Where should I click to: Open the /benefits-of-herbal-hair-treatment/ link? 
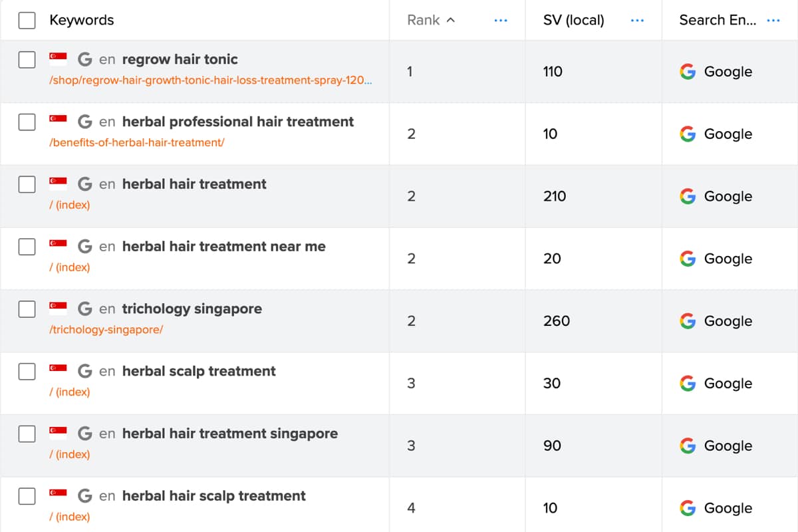point(137,142)
